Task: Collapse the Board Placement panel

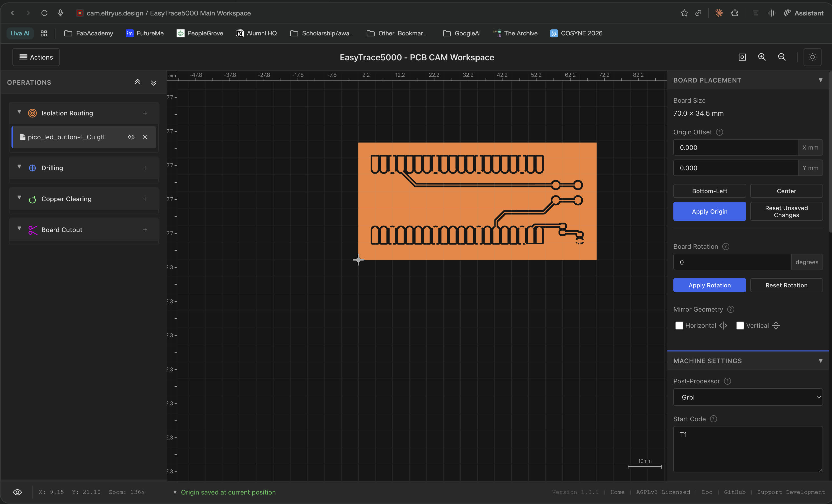Action: coord(821,80)
